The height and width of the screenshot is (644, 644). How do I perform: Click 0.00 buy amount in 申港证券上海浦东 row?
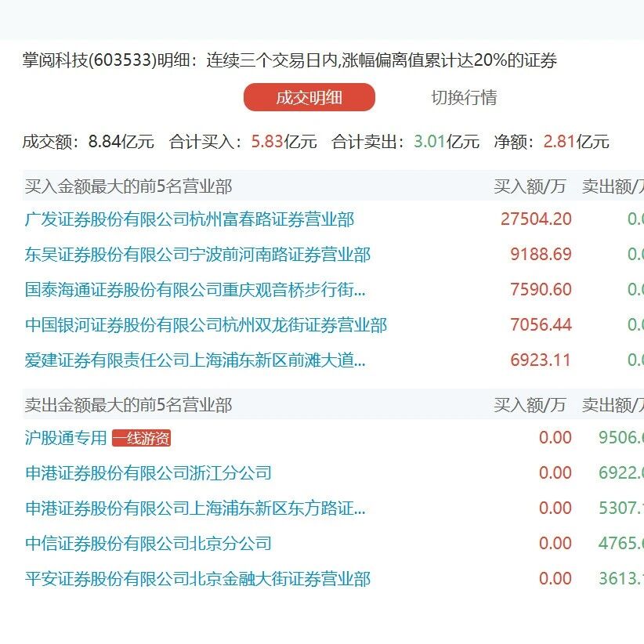tap(555, 508)
